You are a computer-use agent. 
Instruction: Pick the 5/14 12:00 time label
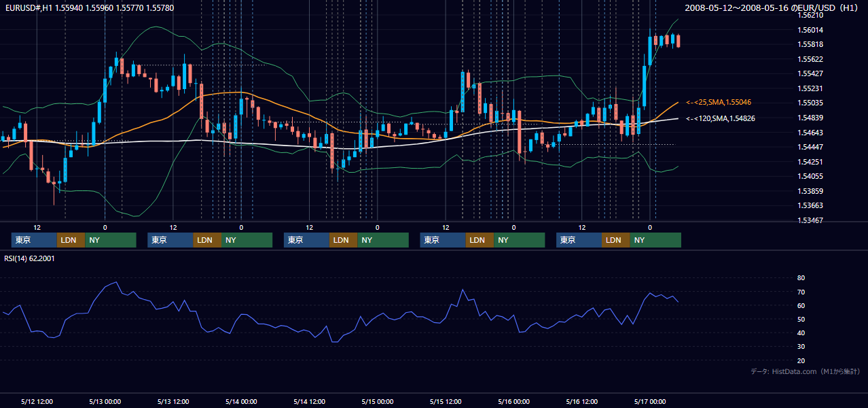pyautogui.click(x=310, y=401)
